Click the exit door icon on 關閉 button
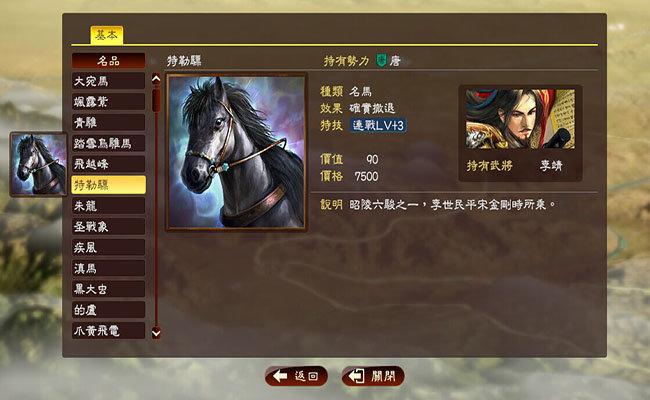650x400 pixels. point(357,376)
